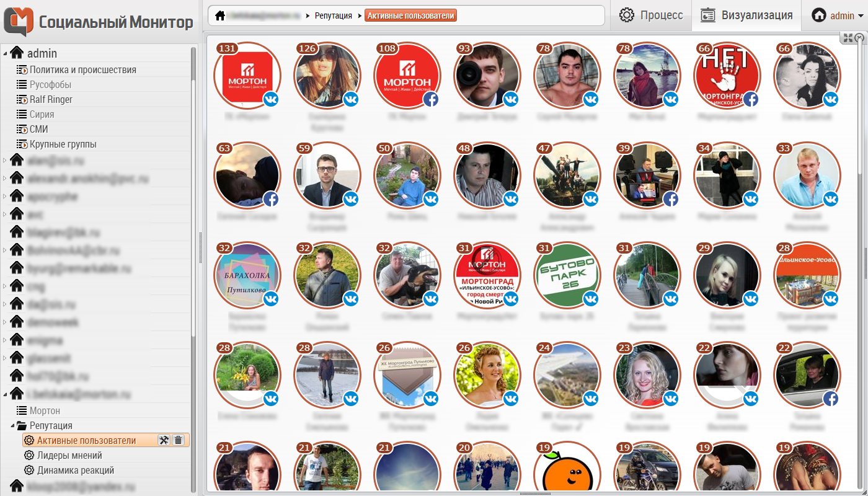Expand the first collapsed account under Крупные группы
Viewport: 868px width, 496px height.
coord(5,161)
